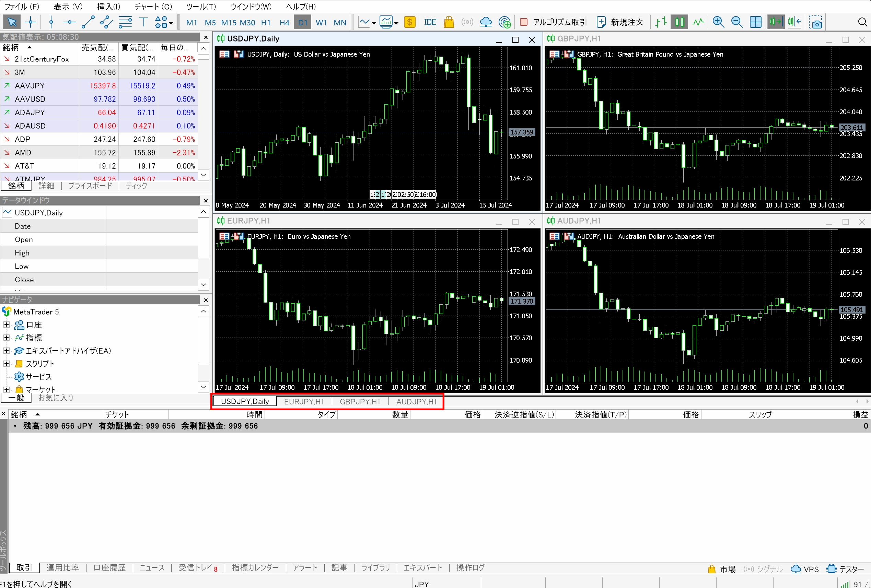Open the shapes tool dropdown arrow

(171, 23)
